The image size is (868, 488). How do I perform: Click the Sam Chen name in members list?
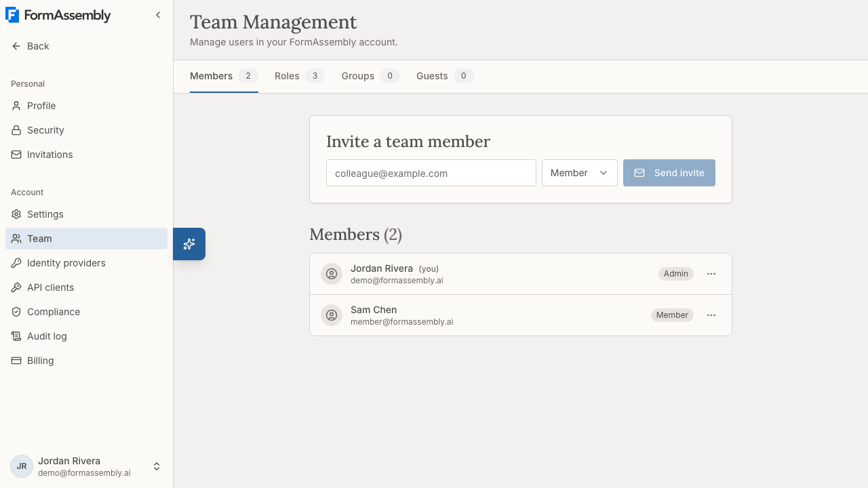(374, 310)
